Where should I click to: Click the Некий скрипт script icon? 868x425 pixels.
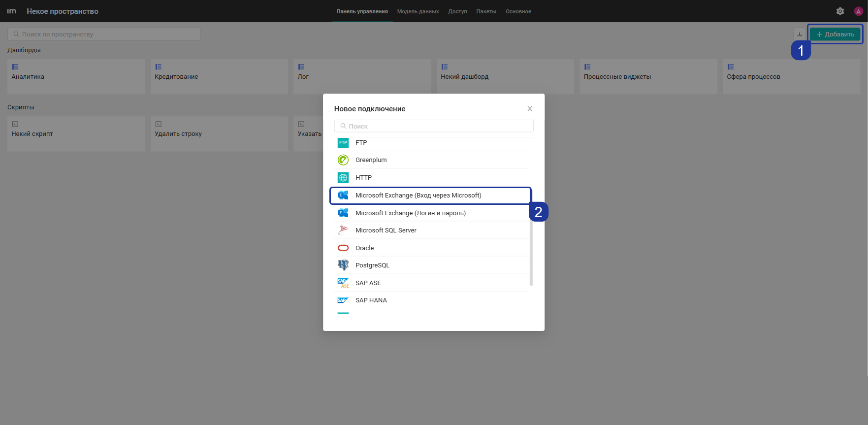pos(15,124)
